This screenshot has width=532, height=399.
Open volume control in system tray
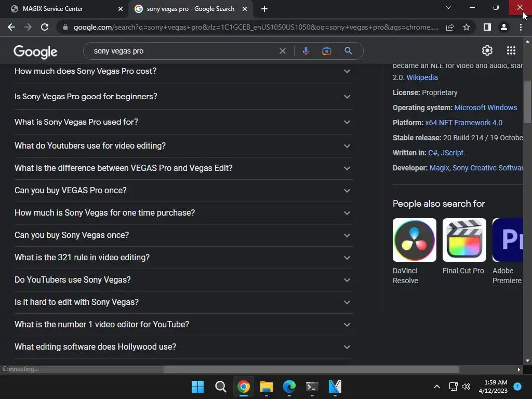tap(466, 387)
